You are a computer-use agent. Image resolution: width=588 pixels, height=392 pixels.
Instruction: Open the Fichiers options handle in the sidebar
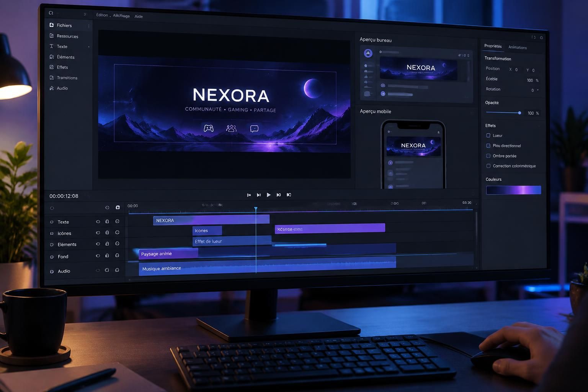click(x=89, y=26)
